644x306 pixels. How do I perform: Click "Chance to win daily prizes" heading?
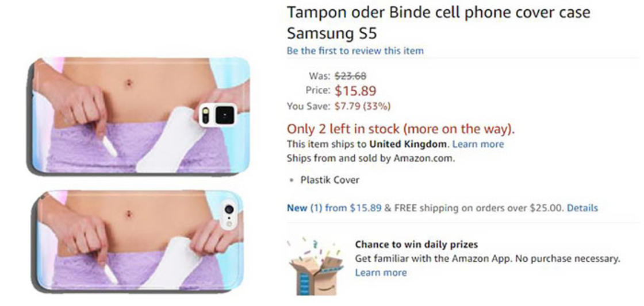pyautogui.click(x=416, y=245)
